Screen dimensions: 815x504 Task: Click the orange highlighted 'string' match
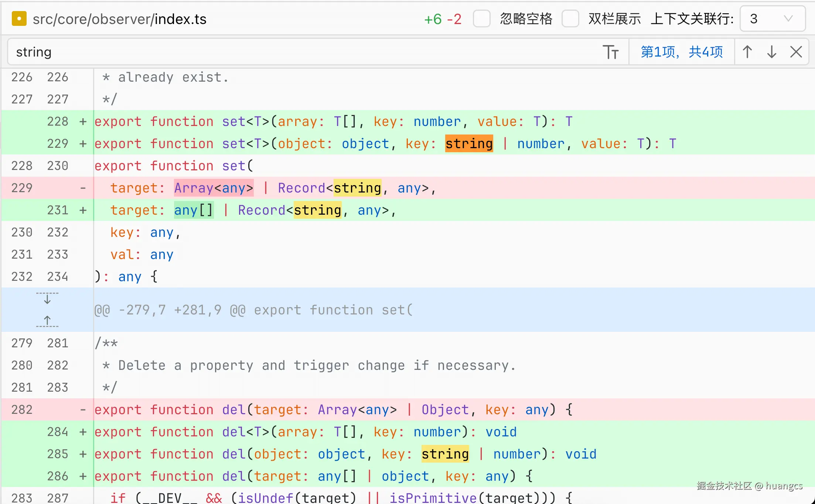click(469, 144)
